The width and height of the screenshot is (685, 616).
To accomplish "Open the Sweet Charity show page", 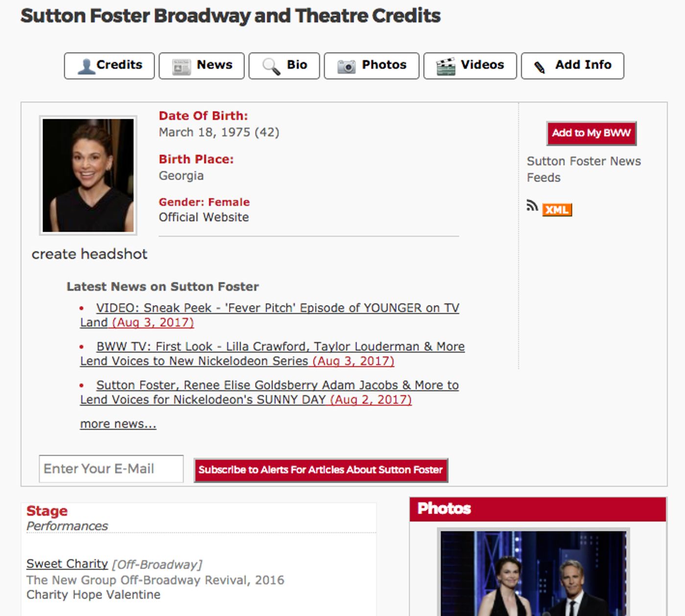I will (66, 563).
